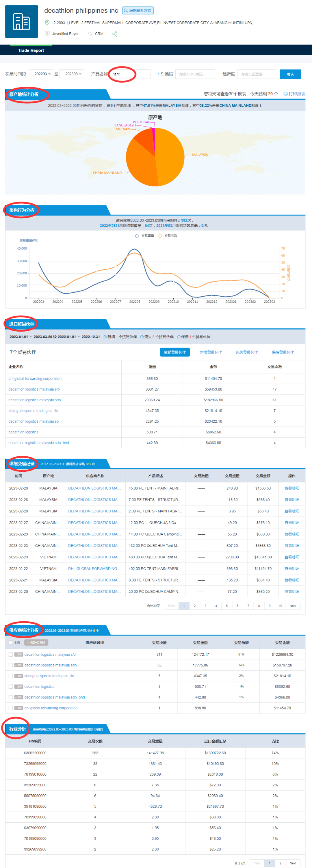Click Next in the HS code pagination
The height and width of the screenshot is (868, 312).
tap(293, 863)
